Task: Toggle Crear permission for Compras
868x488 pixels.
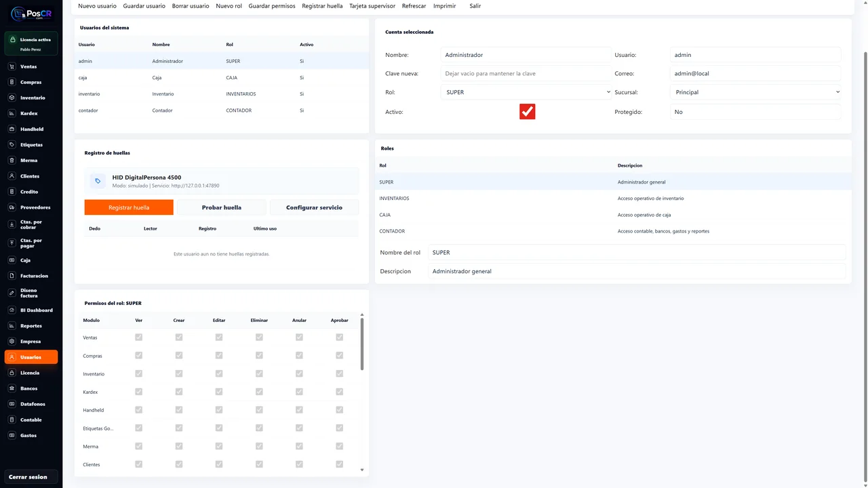Action: tap(179, 355)
